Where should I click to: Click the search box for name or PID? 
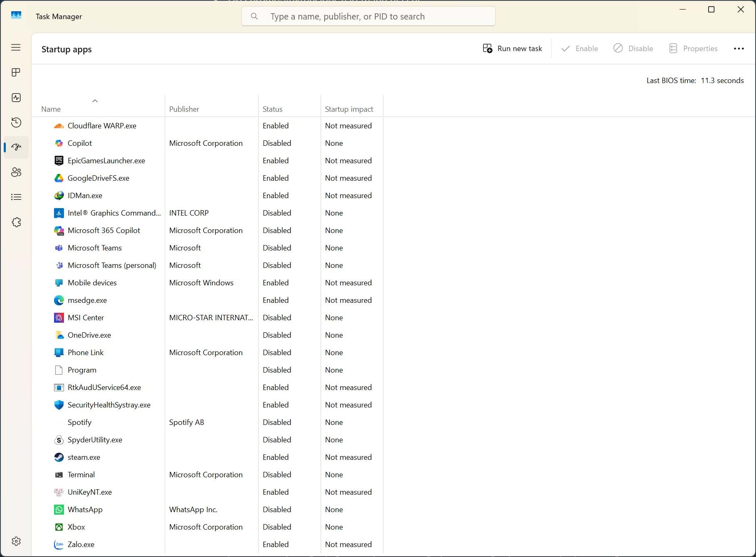tap(368, 16)
